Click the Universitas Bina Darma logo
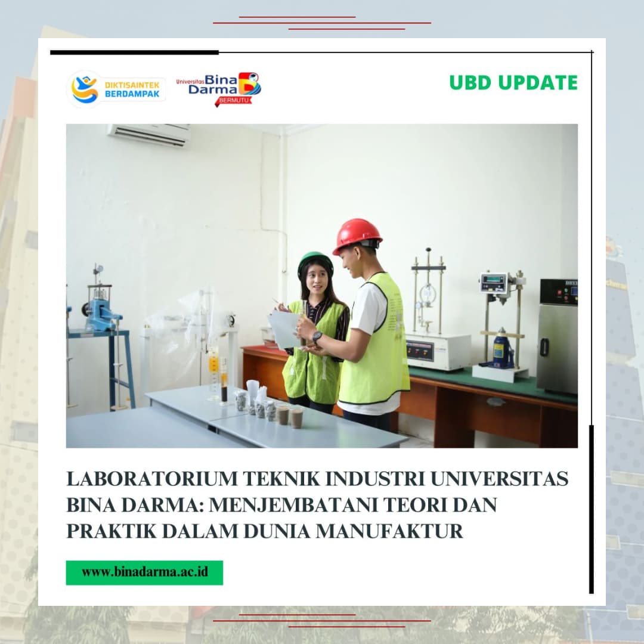 tap(219, 89)
